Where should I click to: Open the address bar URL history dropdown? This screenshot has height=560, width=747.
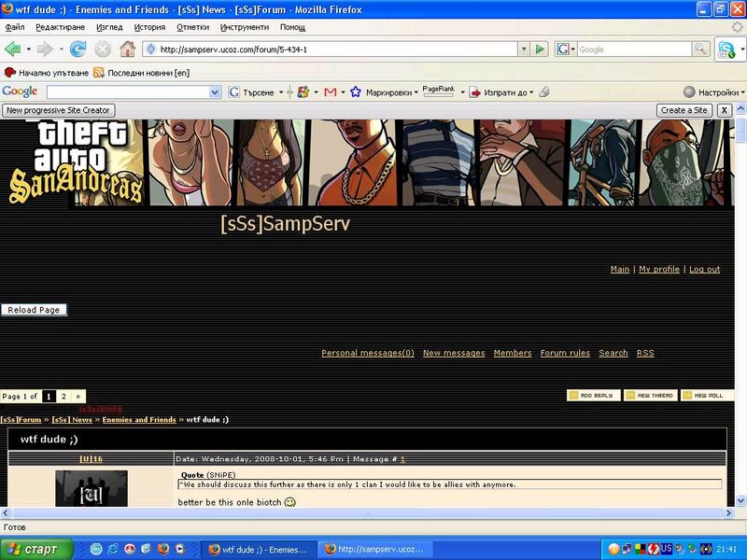(524, 49)
